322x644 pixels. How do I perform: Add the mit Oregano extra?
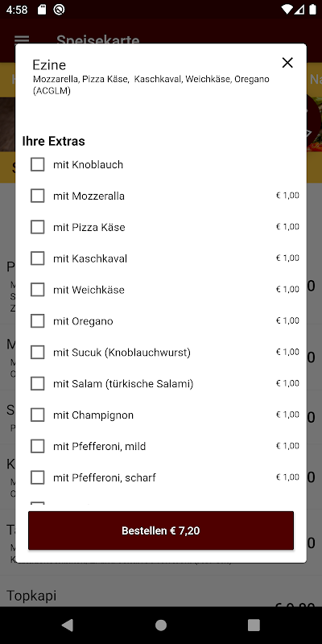[37, 320]
